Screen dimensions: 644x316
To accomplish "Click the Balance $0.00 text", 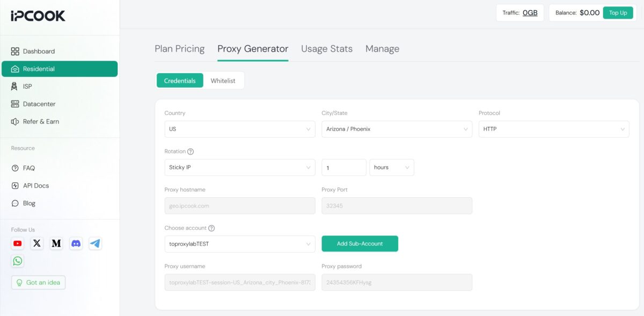I will point(577,13).
